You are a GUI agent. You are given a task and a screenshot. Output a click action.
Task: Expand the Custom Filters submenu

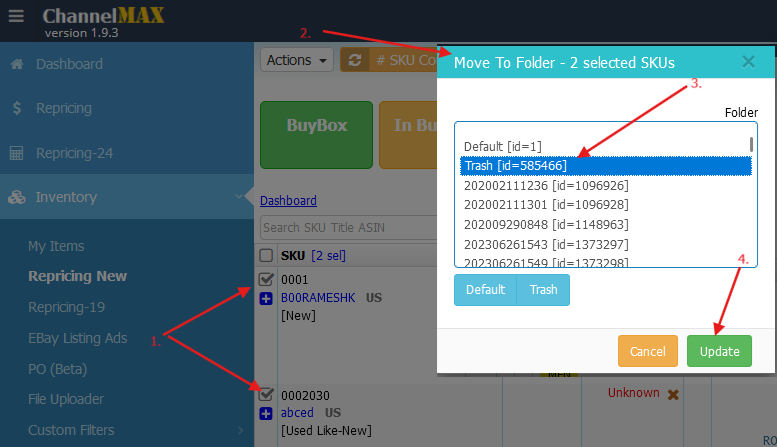[x=238, y=430]
